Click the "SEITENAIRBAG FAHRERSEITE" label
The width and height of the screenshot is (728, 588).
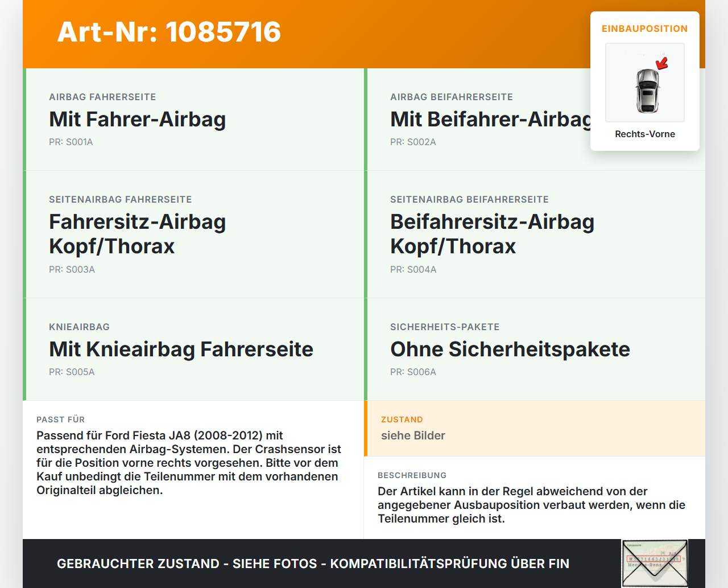click(x=121, y=199)
